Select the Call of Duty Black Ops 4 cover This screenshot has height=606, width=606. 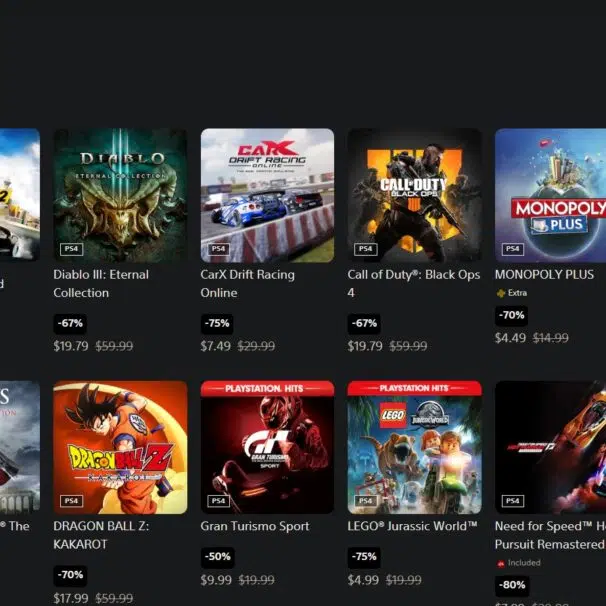[415, 196]
